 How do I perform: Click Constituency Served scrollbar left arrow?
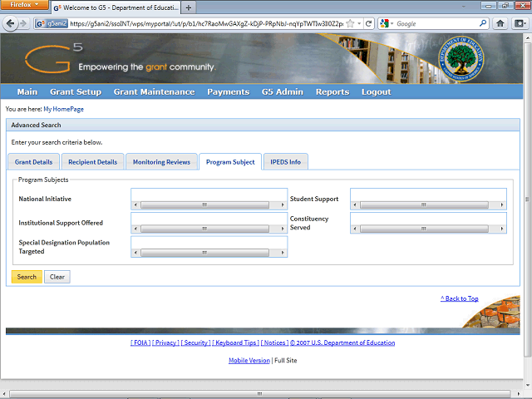pos(355,229)
